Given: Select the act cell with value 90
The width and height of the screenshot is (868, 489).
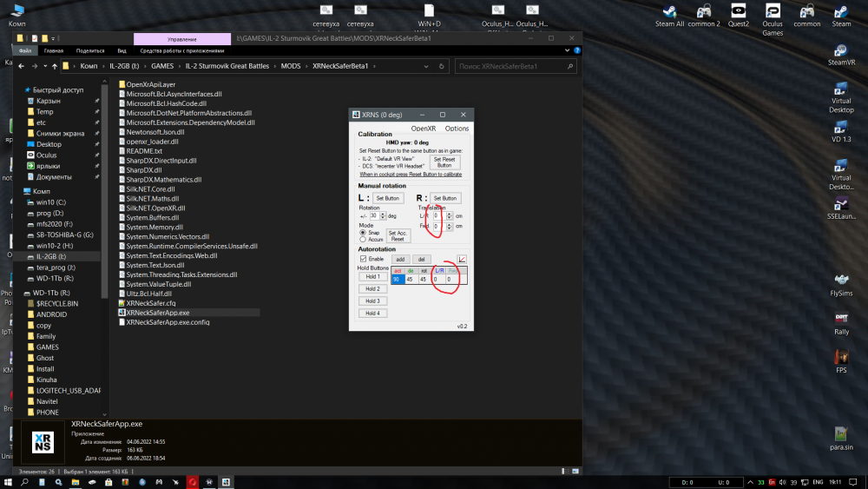Looking at the screenshot, I should (397, 279).
